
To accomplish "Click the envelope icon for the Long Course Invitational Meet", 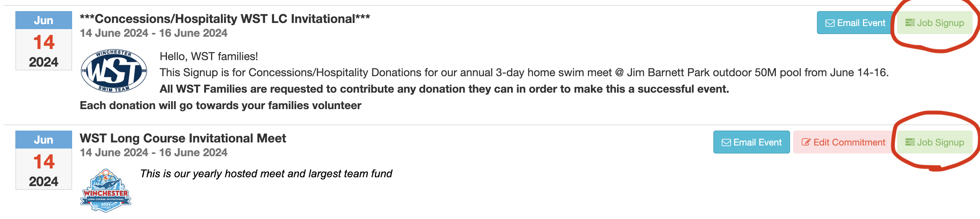I will (x=726, y=143).
